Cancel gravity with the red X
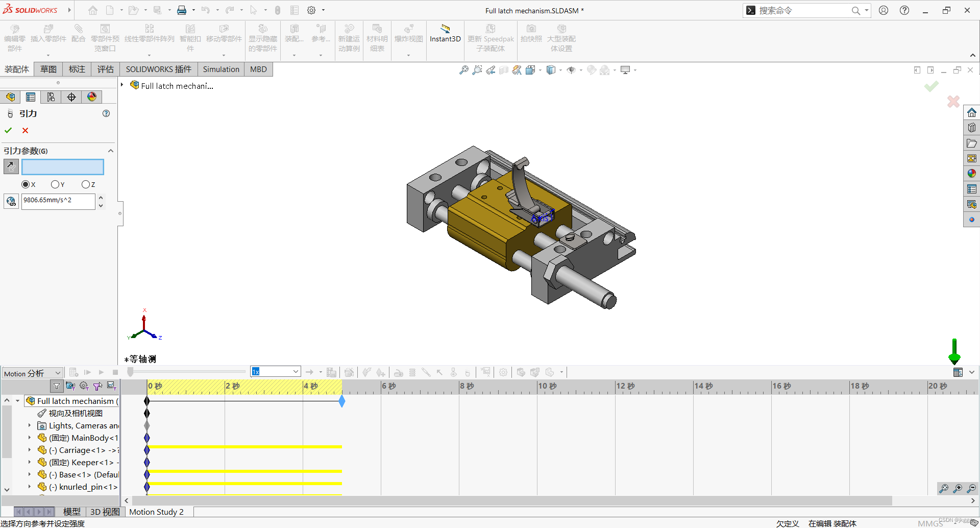Viewport: 980px width, 528px height. click(24, 130)
